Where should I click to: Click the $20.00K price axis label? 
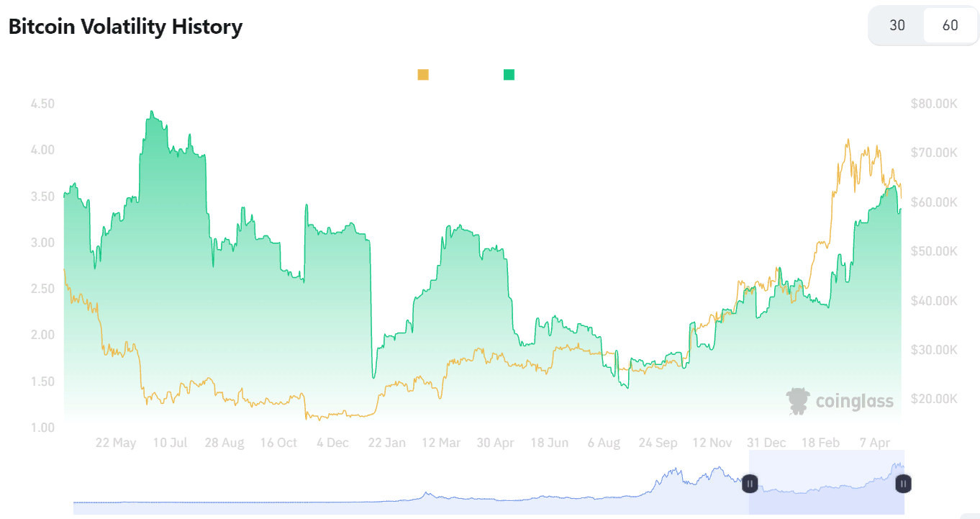[x=933, y=399]
